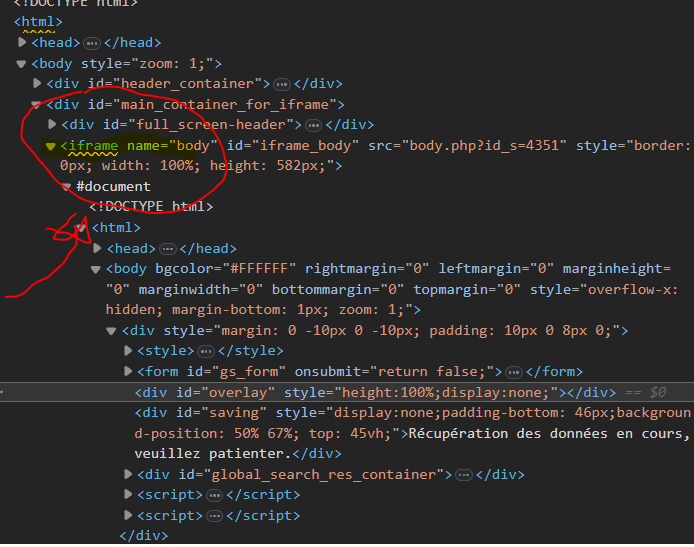Collapse the iframe_body element triangle

pos(50,146)
